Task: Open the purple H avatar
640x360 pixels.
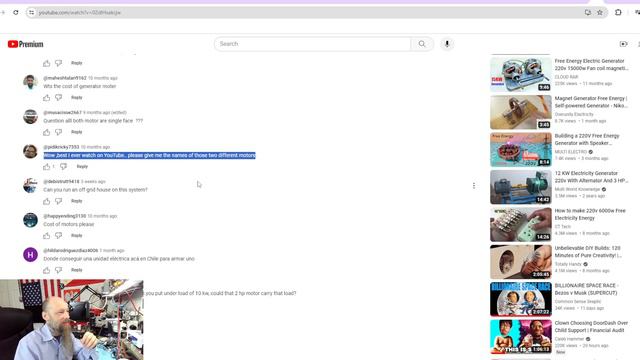Action: (30, 255)
